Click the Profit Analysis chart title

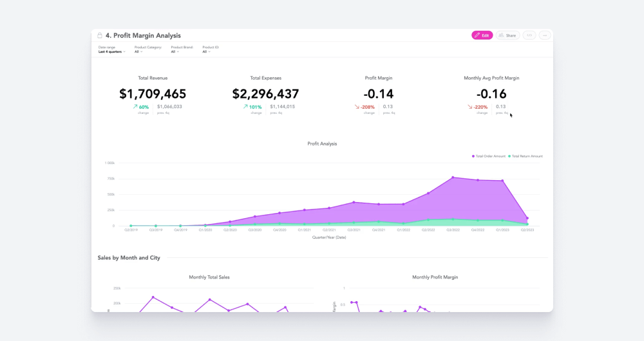coord(322,143)
